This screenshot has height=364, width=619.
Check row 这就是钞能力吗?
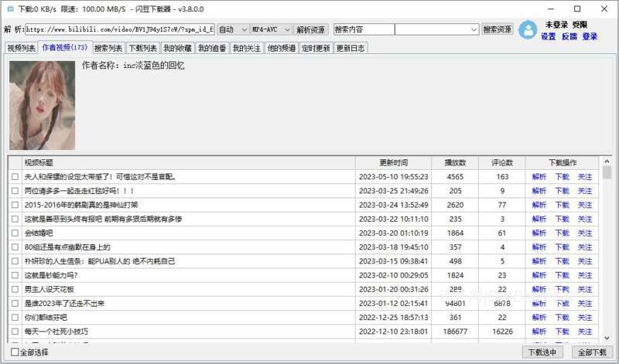point(15,275)
